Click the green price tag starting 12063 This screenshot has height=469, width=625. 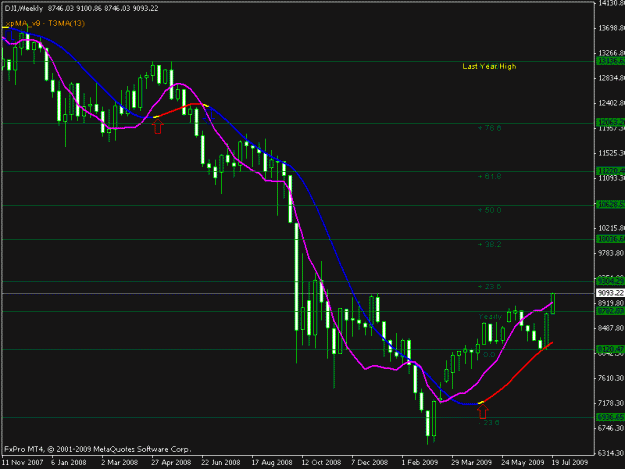(x=610, y=123)
